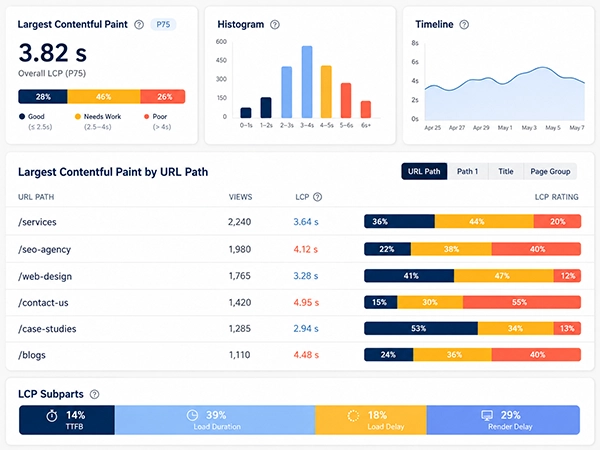Click the 3.64 s LCP value
The height and width of the screenshot is (450, 600).
pyautogui.click(x=306, y=222)
